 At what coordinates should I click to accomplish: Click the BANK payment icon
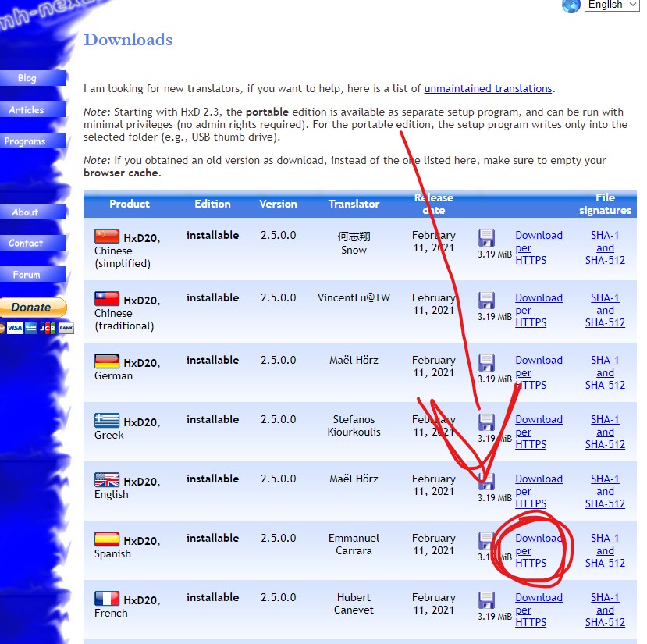(x=66, y=328)
